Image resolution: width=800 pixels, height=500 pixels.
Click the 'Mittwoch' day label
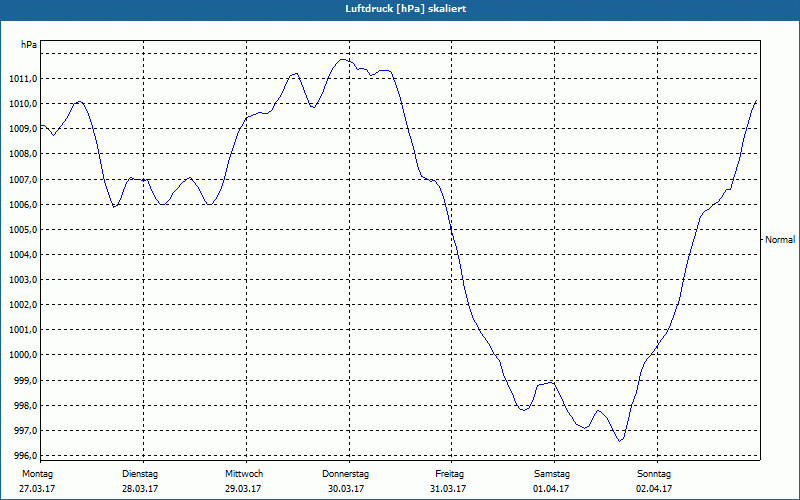(244, 474)
